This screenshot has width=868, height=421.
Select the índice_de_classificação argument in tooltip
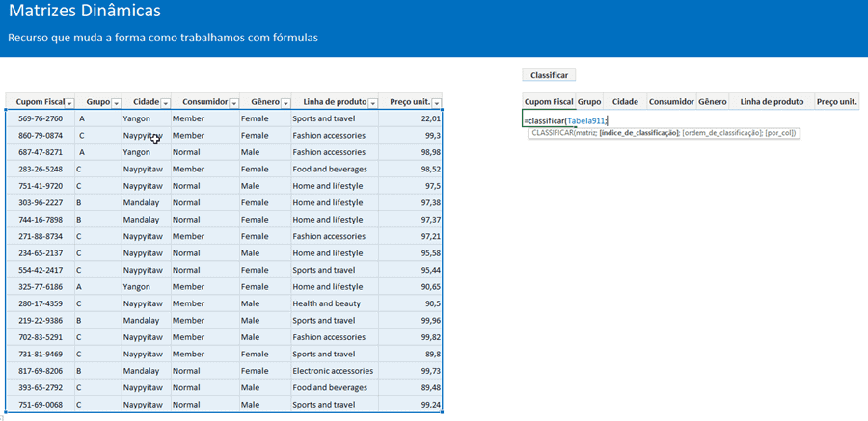(639, 133)
